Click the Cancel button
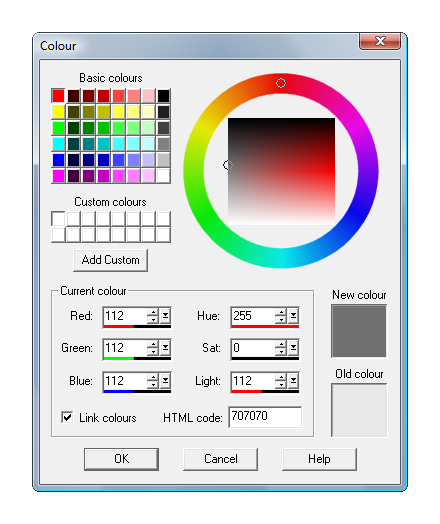 (x=221, y=459)
